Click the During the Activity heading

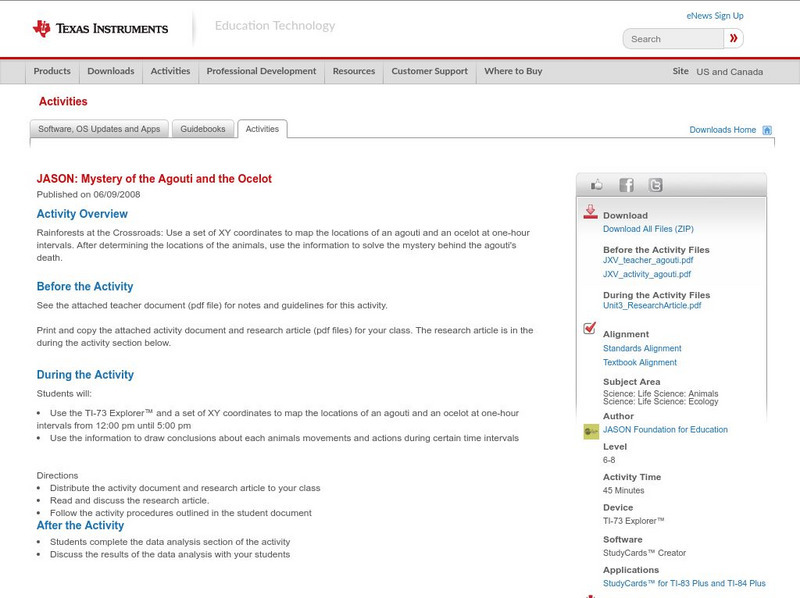[x=85, y=375]
